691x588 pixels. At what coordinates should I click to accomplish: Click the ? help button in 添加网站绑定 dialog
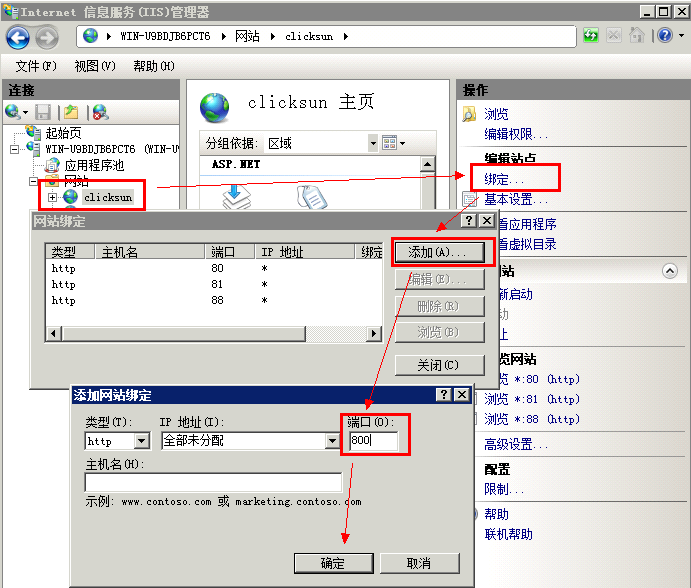(x=443, y=395)
